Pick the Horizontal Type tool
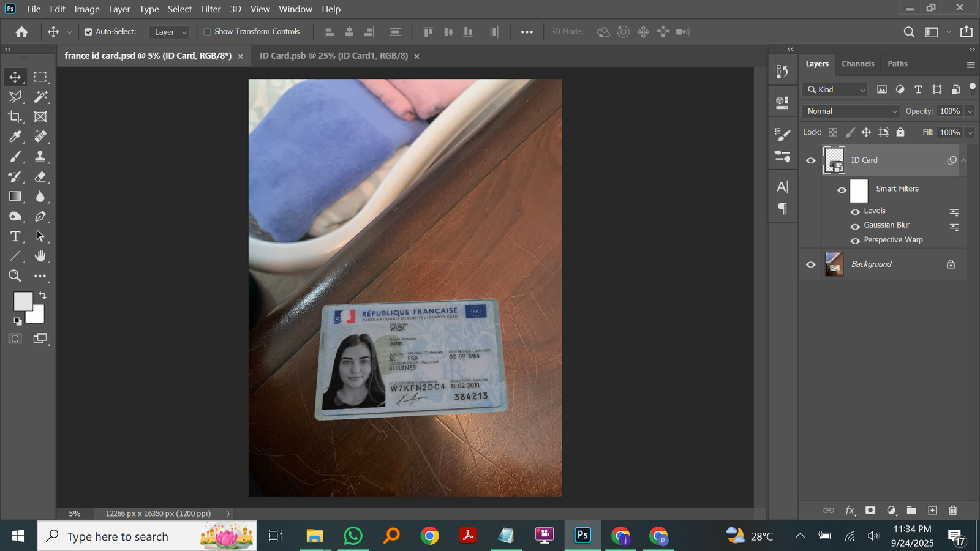 point(15,236)
